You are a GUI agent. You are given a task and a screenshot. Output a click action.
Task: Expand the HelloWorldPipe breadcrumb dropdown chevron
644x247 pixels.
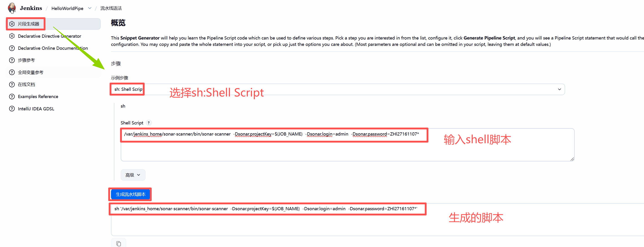(90, 8)
